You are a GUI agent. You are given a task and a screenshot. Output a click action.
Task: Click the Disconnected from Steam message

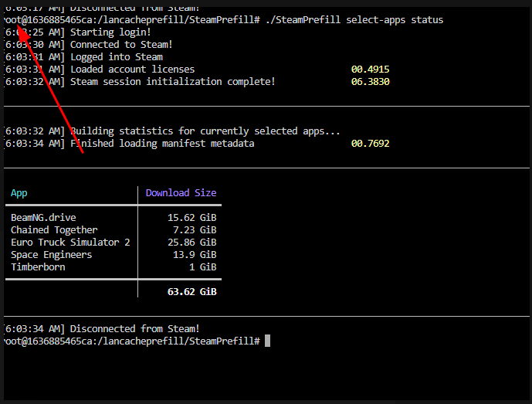click(134, 328)
